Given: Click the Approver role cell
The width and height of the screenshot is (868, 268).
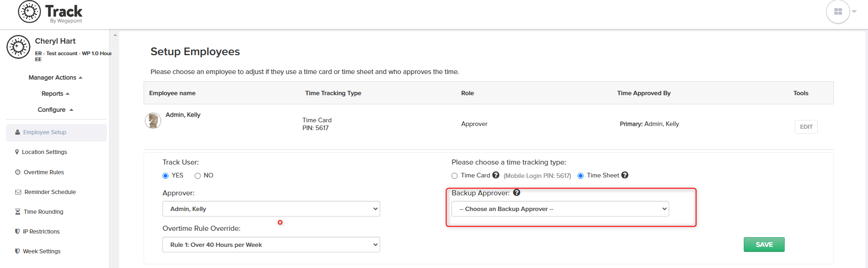Looking at the screenshot, I should coord(474,124).
